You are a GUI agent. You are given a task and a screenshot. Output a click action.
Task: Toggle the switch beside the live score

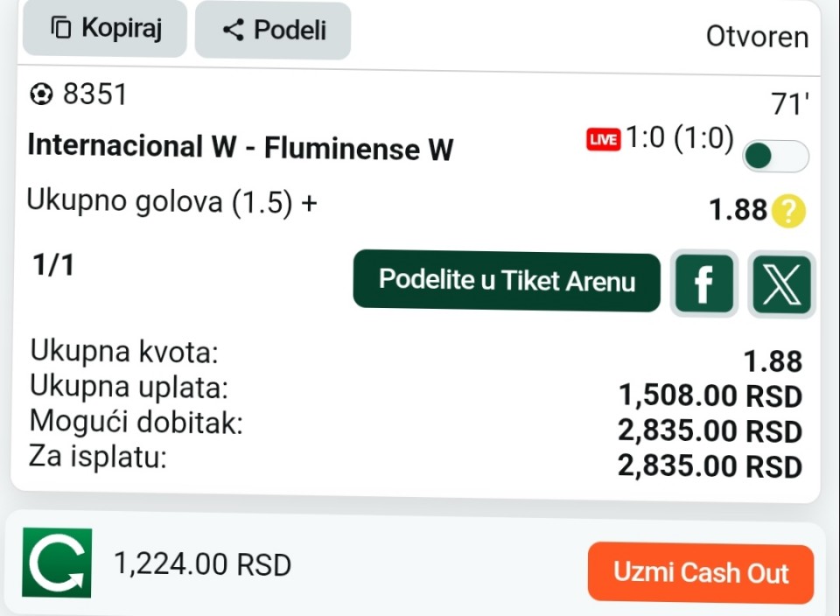775,156
